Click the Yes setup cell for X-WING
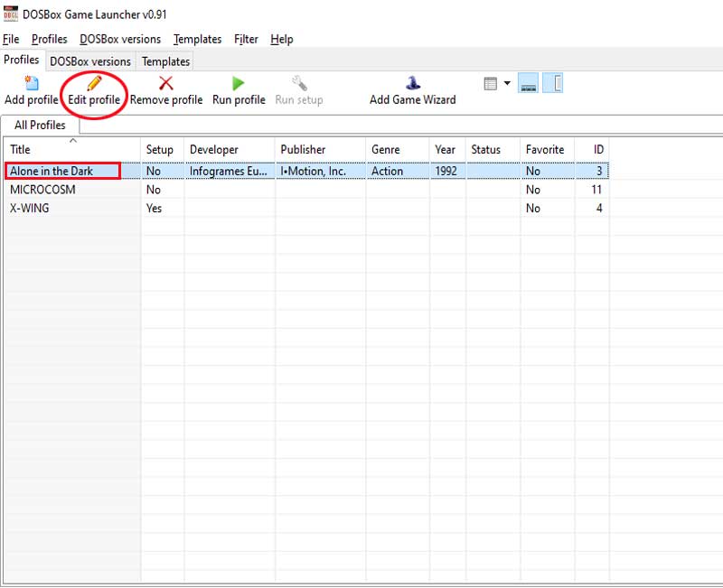723x588 pixels. click(163, 208)
